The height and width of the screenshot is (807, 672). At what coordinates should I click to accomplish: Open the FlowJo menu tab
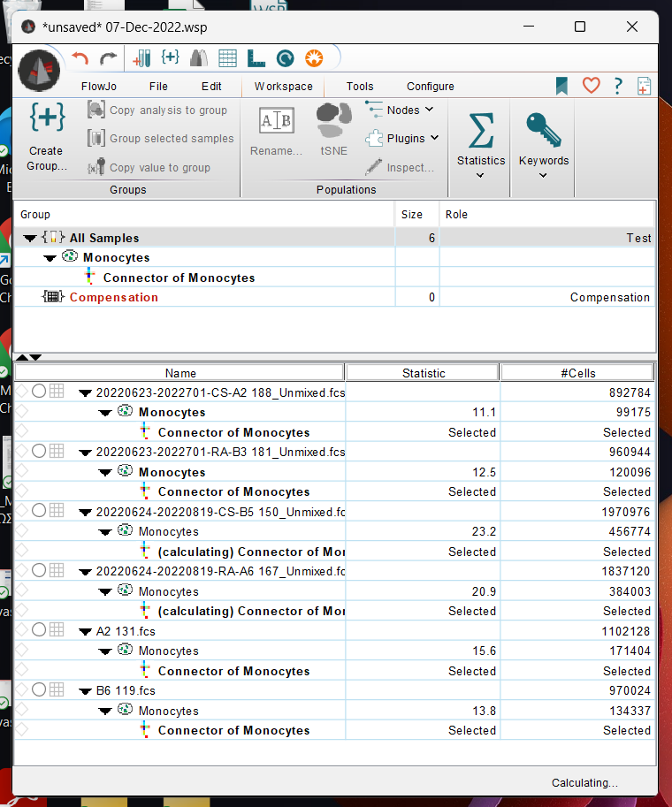click(x=98, y=87)
